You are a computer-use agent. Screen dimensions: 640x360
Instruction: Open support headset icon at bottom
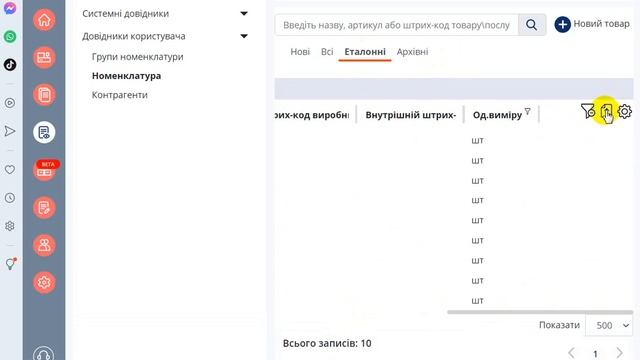[x=44, y=354]
